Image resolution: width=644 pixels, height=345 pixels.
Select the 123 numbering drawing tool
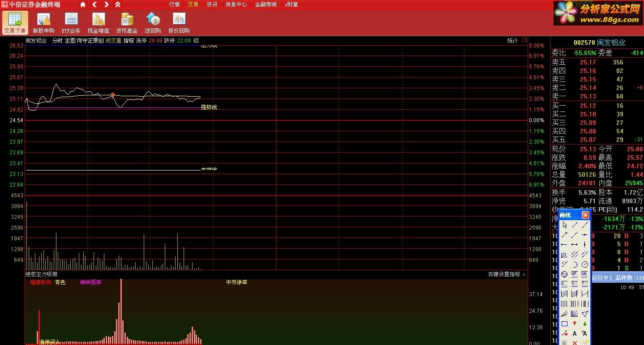pos(565,255)
